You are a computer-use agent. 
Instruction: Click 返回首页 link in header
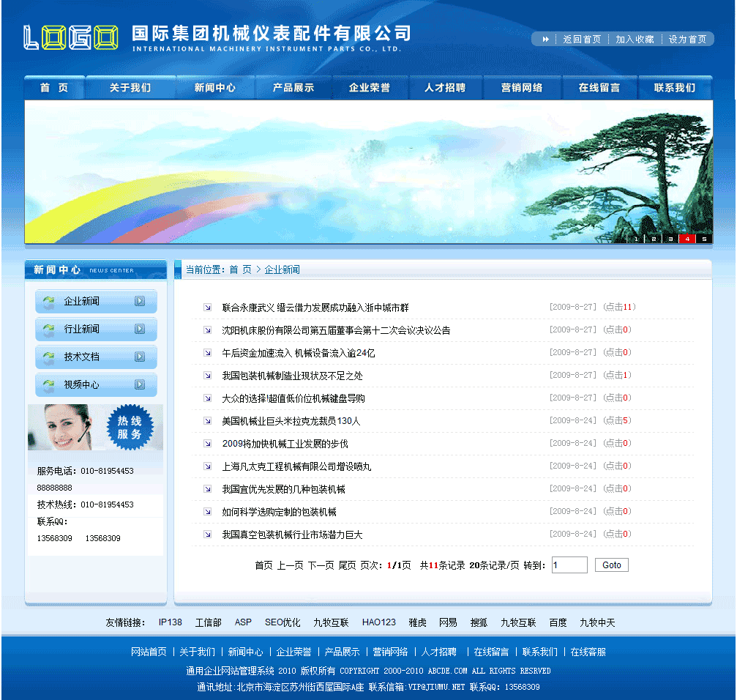(582, 40)
